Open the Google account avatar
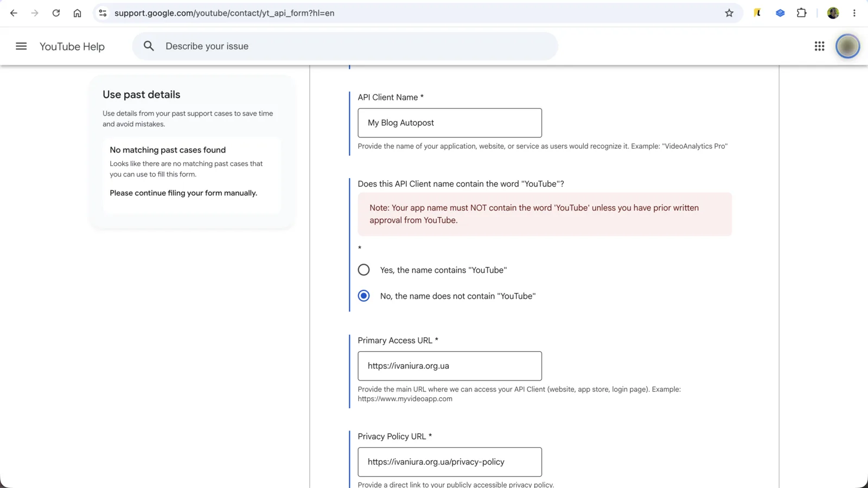868x488 pixels. 847,46
